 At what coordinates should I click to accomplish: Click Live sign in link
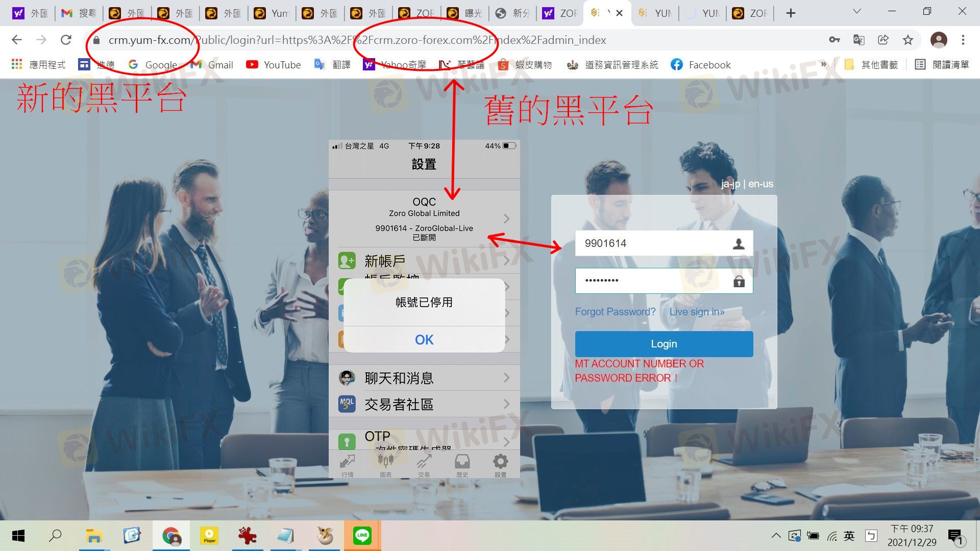[697, 312]
